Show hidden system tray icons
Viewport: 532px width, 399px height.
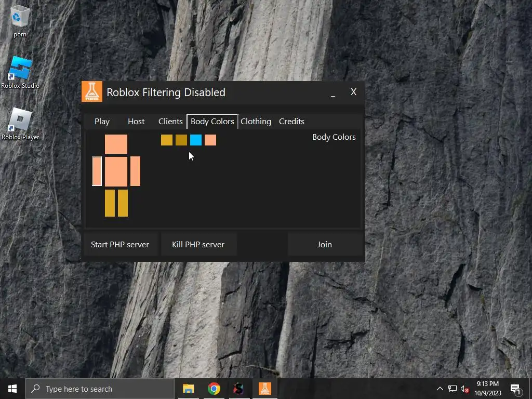440,389
